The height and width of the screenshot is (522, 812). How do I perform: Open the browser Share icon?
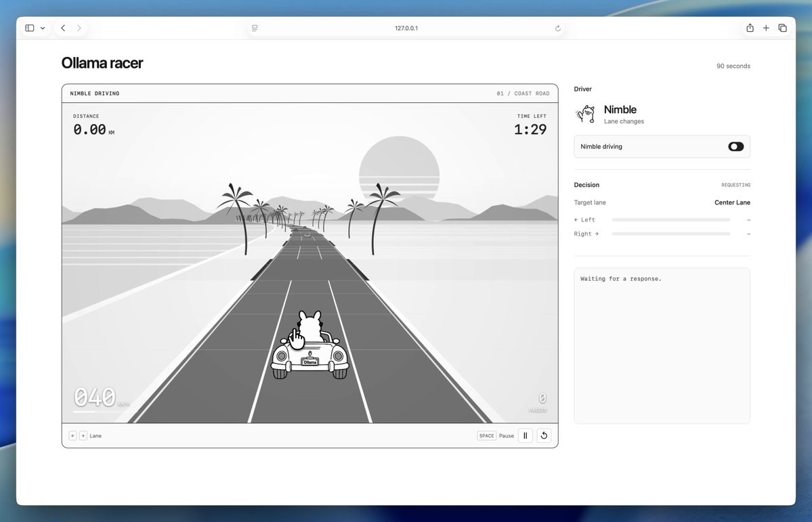click(x=750, y=28)
